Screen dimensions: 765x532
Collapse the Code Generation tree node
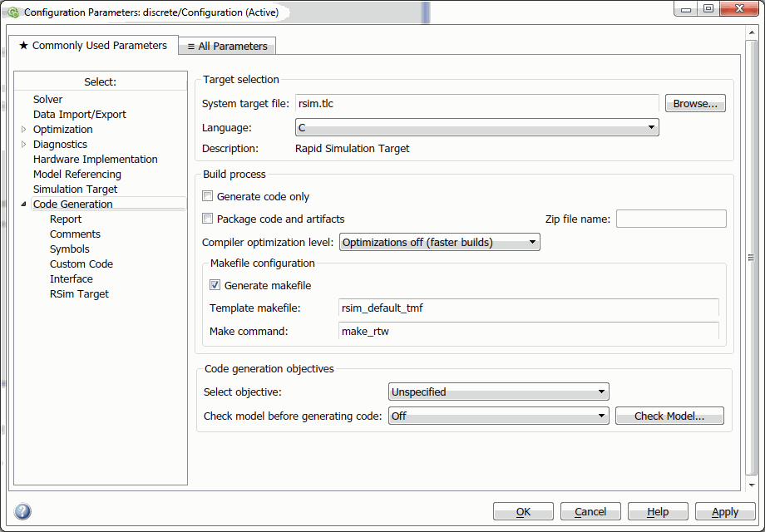point(23,204)
